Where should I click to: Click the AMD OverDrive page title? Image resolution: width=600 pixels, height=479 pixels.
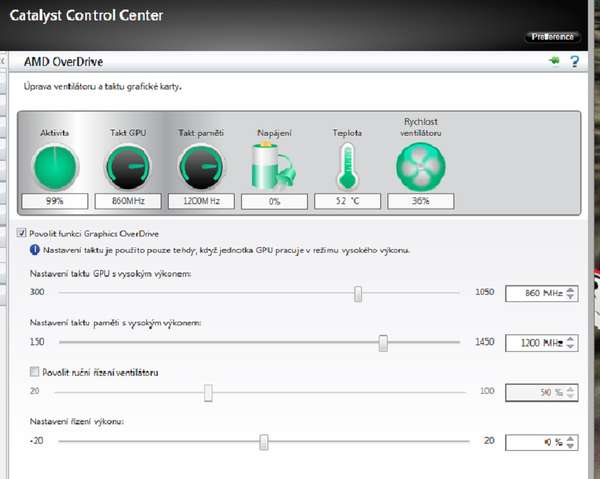pyautogui.click(x=64, y=62)
